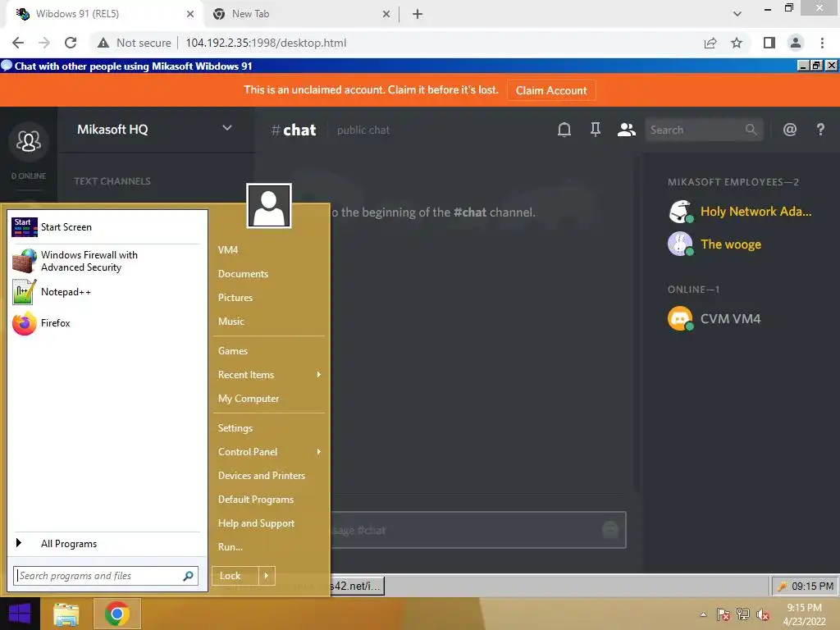This screenshot has height=630, width=840.
Task: Open the Start Screen shortcut
Action: [x=106, y=227]
